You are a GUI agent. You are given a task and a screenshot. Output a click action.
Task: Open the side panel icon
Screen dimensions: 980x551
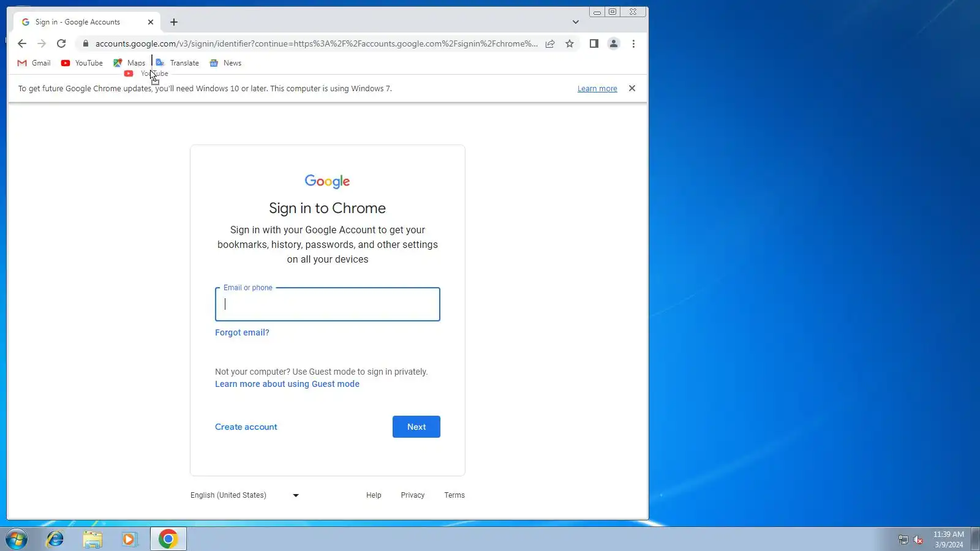(x=594, y=43)
